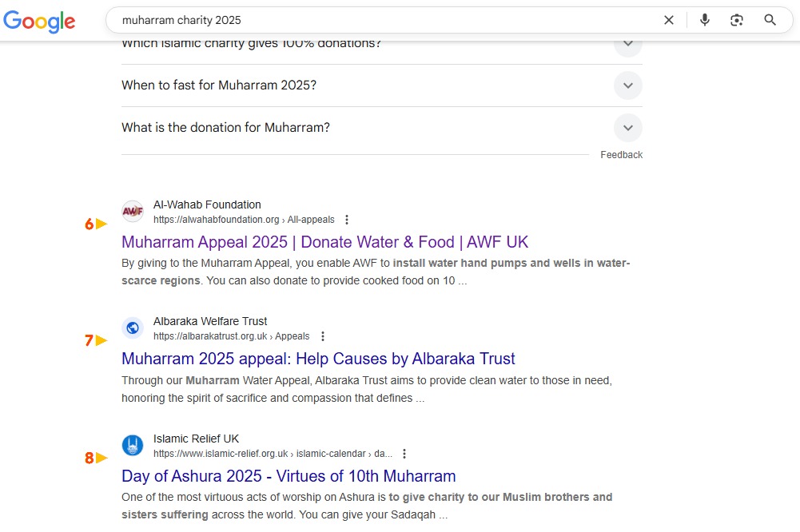This screenshot has width=800, height=532.
Task: Open more options for Al-Wahab Foundation result
Action: coord(347,220)
